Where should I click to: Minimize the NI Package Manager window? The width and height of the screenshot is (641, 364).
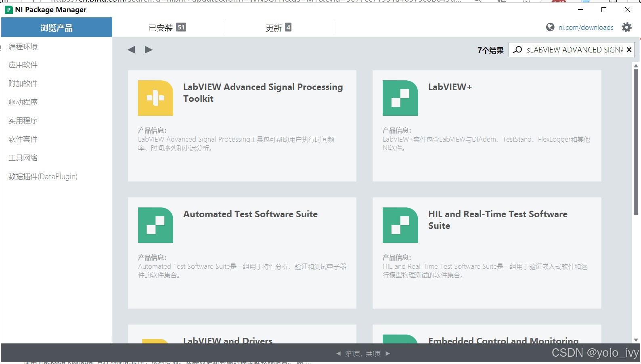click(x=580, y=10)
